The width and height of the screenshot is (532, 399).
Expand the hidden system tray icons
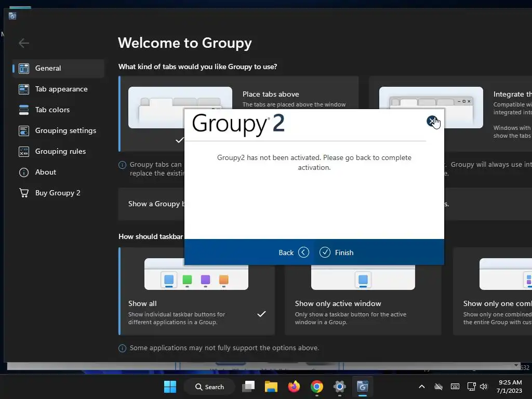tap(422, 387)
